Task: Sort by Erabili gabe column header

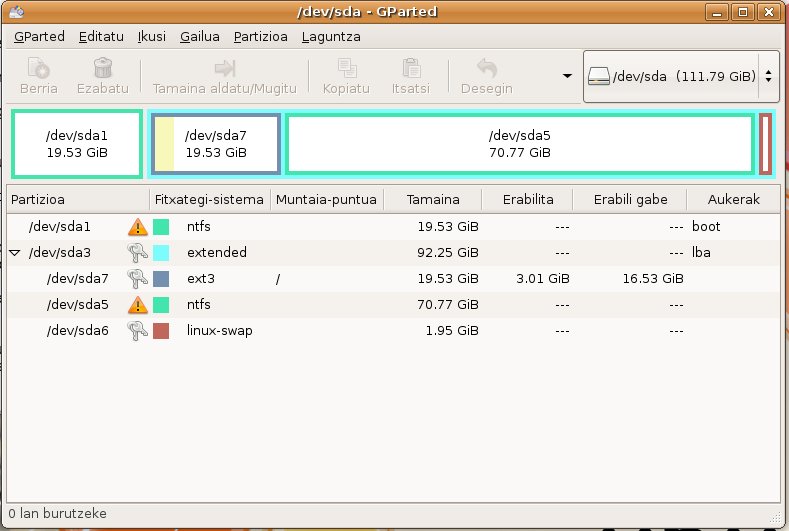Action: [630, 200]
